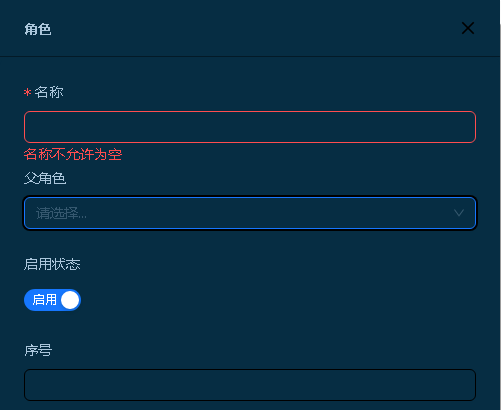Click the red 名称不允许为空 error message

(x=73, y=154)
